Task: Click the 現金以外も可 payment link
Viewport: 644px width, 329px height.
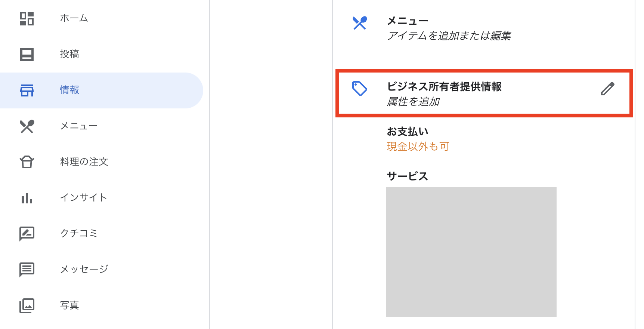Action: [x=418, y=147]
